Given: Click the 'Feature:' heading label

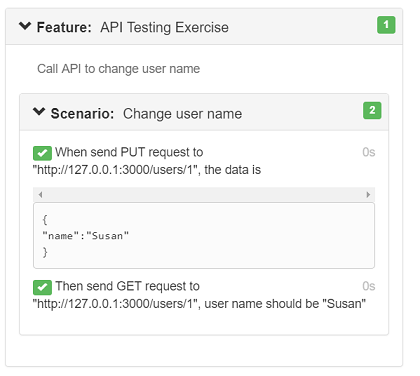Looking at the screenshot, I should [x=64, y=27].
